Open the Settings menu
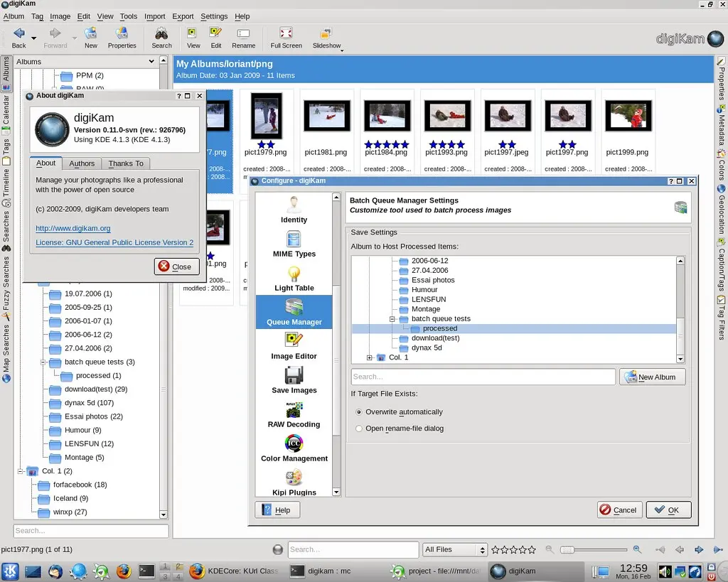This screenshot has width=728, height=582. (214, 16)
